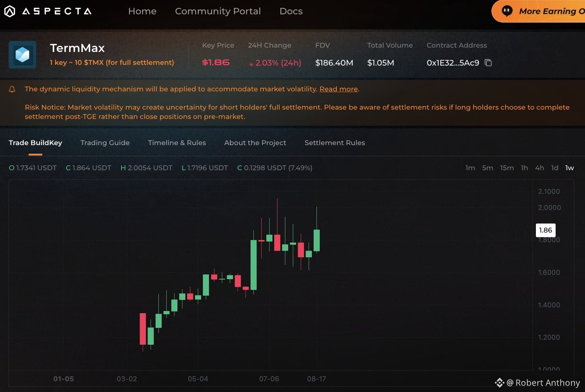The height and width of the screenshot is (392, 585).
Task: Open the Settlement Rules tab
Action: point(335,143)
